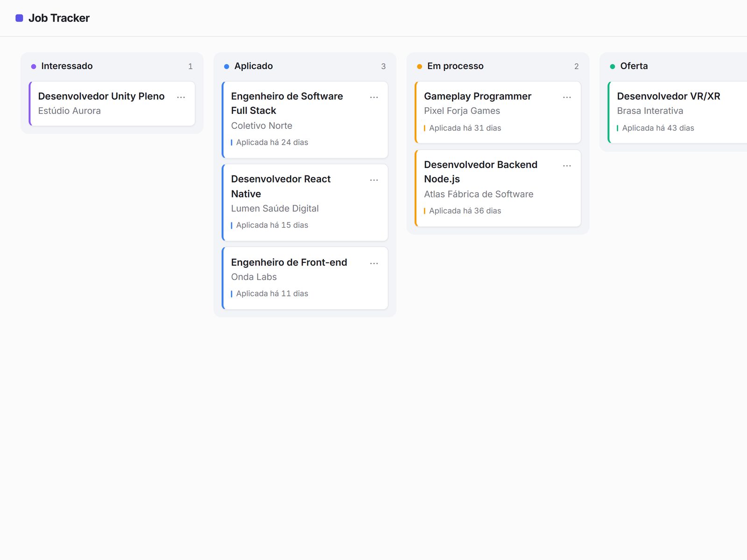Click the company name Pixel Forja Games

[462, 111]
